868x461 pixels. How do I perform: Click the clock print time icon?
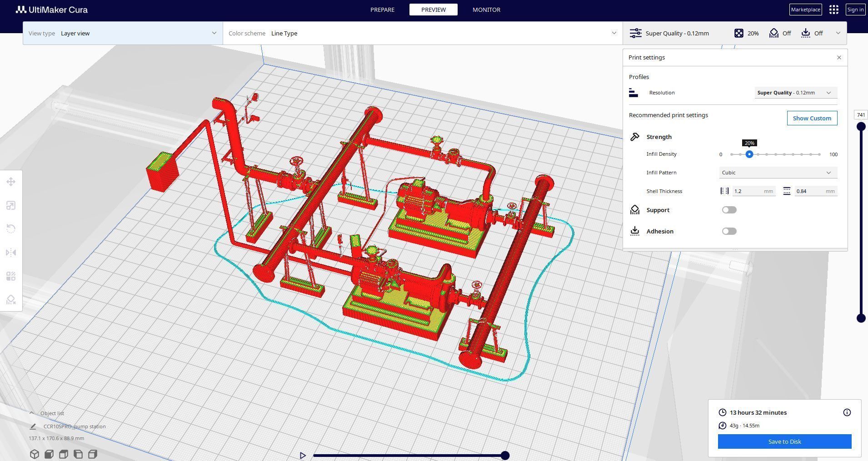[723, 412]
